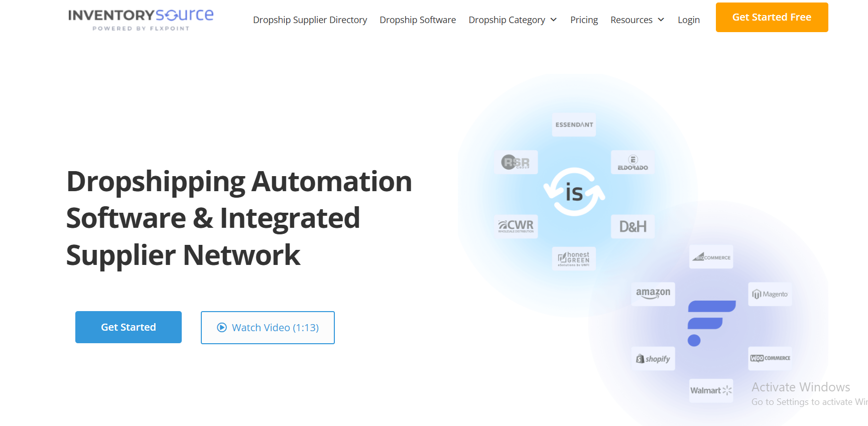Click the Walmart platform logo
The image size is (868, 426).
(x=711, y=391)
